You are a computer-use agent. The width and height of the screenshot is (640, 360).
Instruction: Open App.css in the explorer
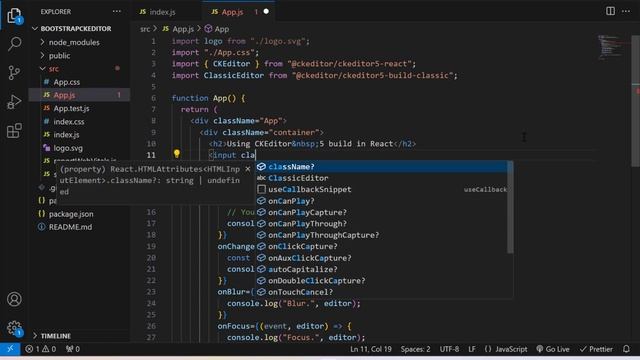(x=80, y=82)
